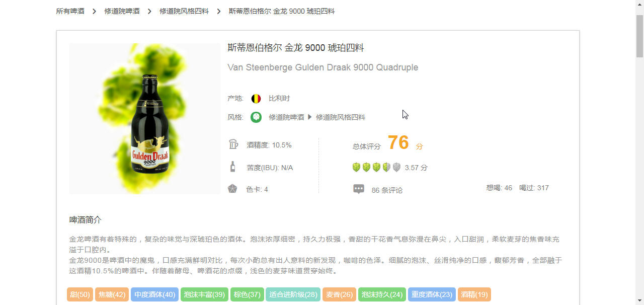Select the 麦香(26) tag
This screenshot has height=305, width=644.
[x=339, y=294]
